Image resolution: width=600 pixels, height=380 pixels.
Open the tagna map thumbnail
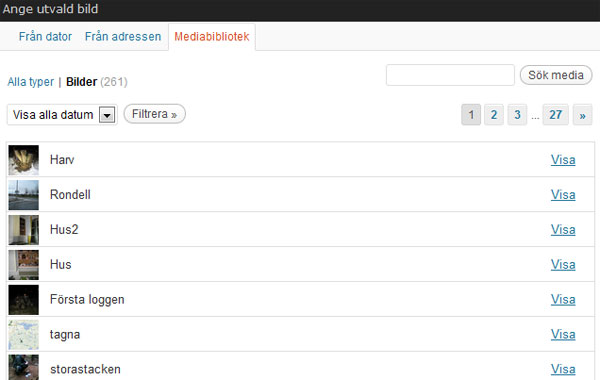click(x=24, y=335)
